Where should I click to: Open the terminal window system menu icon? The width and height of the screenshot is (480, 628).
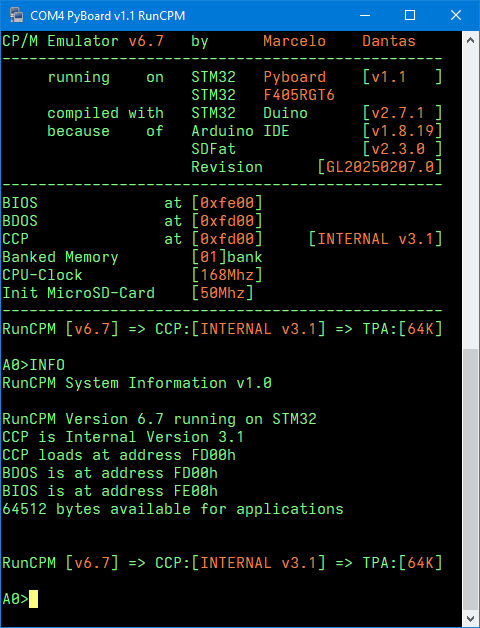point(16,15)
